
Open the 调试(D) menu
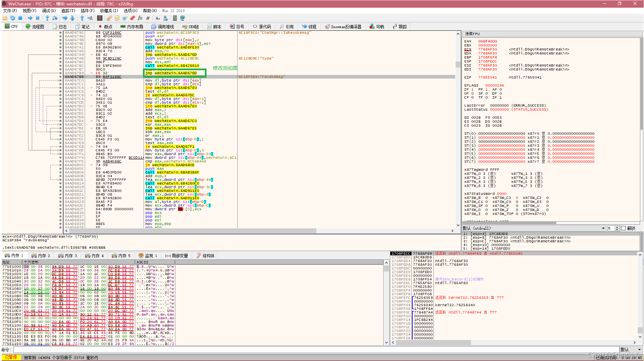pyautogui.click(x=49, y=11)
